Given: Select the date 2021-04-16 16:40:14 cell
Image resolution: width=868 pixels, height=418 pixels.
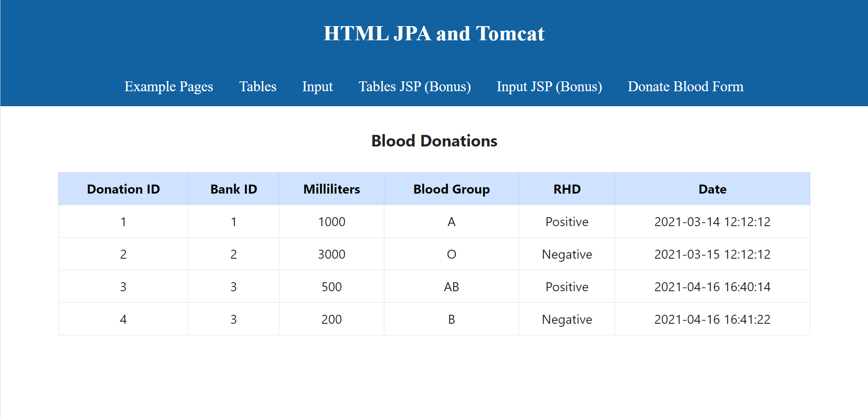Looking at the screenshot, I should (712, 287).
